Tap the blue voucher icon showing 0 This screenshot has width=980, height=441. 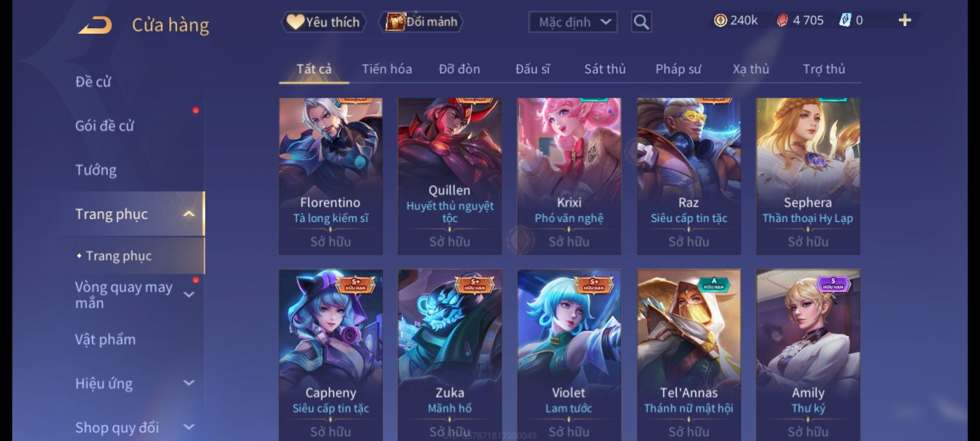click(844, 20)
